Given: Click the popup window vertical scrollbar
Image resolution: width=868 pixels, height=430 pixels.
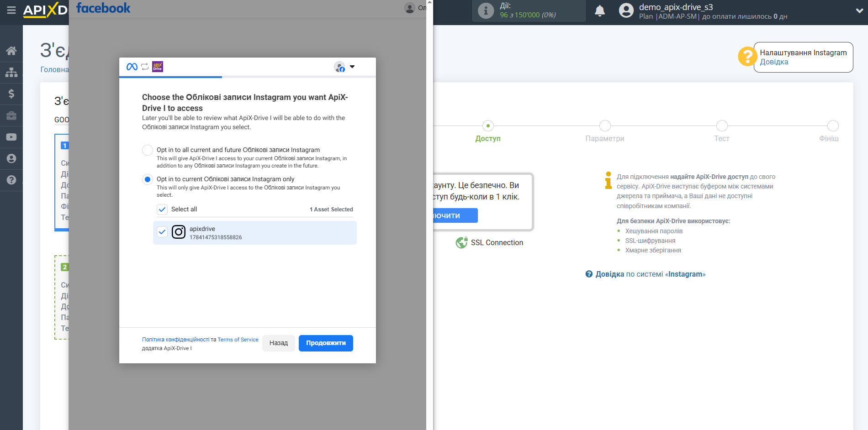Looking at the screenshot, I should [x=429, y=215].
